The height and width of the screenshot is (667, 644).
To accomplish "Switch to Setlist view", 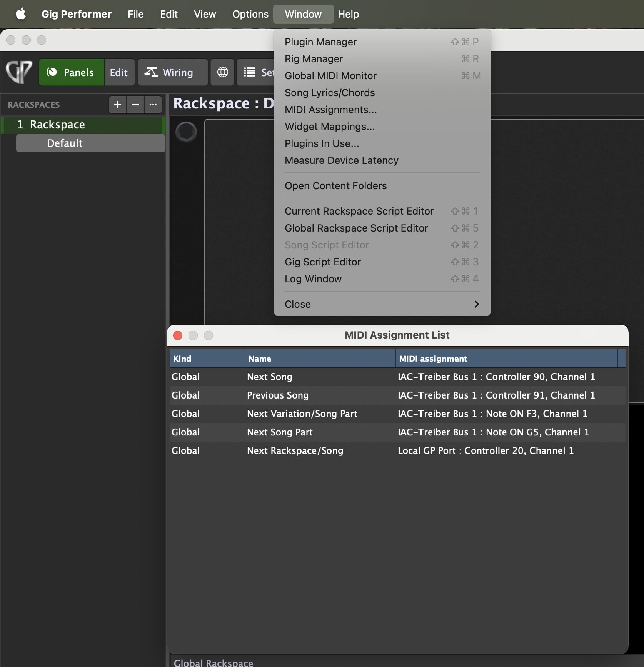I will (256, 72).
